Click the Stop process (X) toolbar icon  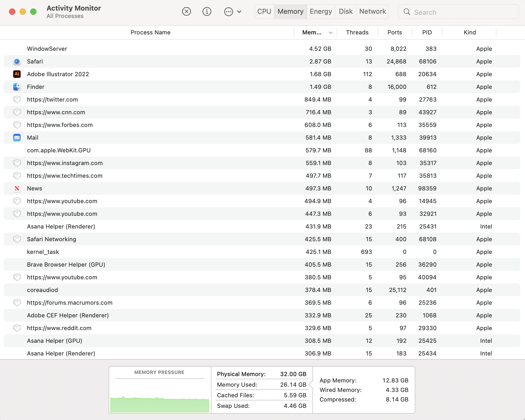pos(186,12)
